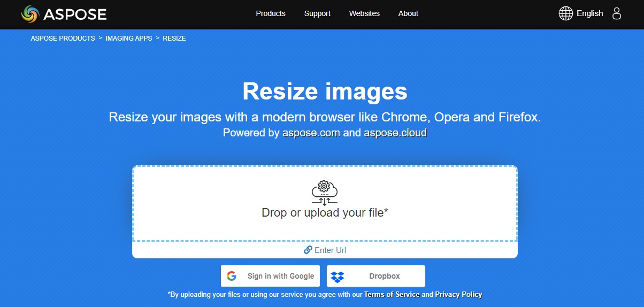The width and height of the screenshot is (644, 307).
Task: Choose the Dropbox upload button
Action: tap(376, 276)
